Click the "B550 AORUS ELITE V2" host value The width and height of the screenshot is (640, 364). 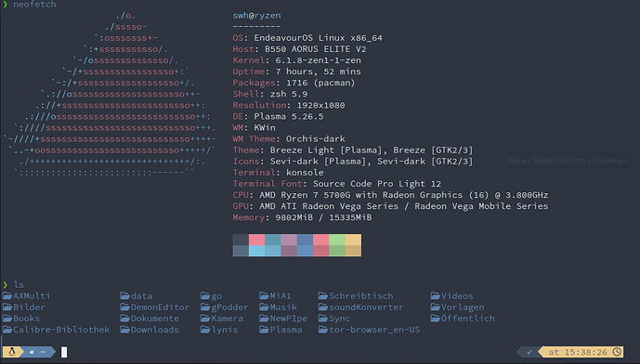tap(316, 49)
